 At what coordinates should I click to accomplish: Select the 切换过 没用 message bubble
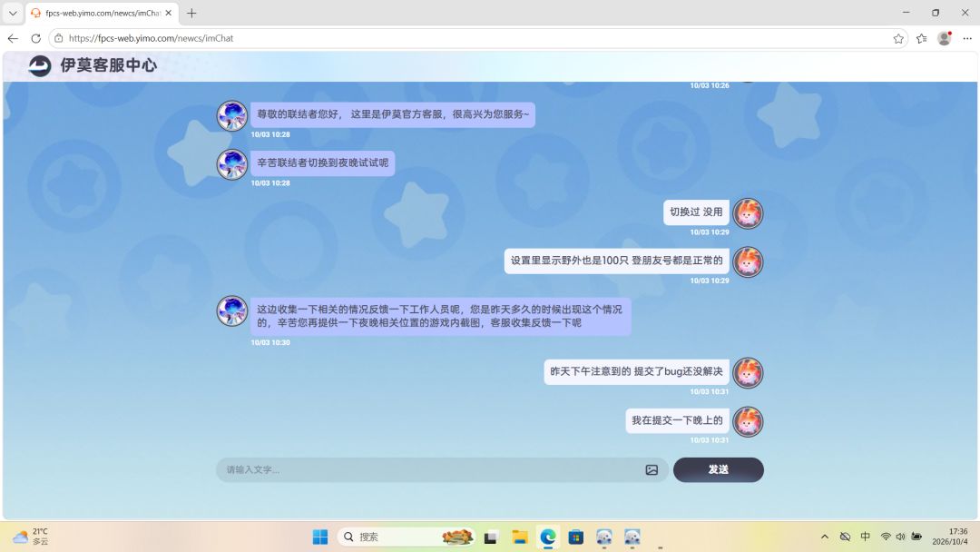point(696,212)
